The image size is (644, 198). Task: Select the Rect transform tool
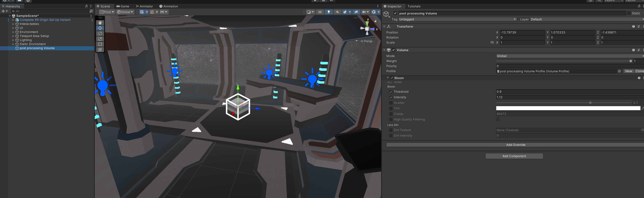pos(100,44)
